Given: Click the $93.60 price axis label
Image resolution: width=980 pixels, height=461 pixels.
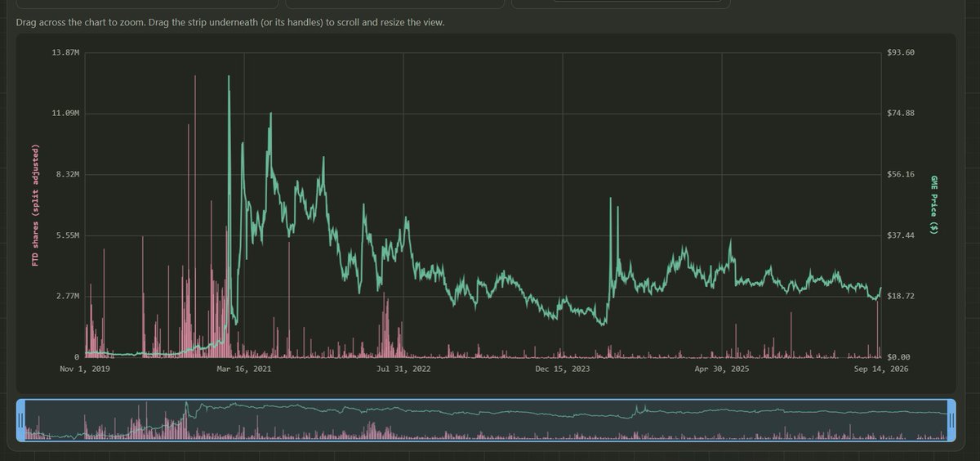Looking at the screenshot, I should (901, 52).
